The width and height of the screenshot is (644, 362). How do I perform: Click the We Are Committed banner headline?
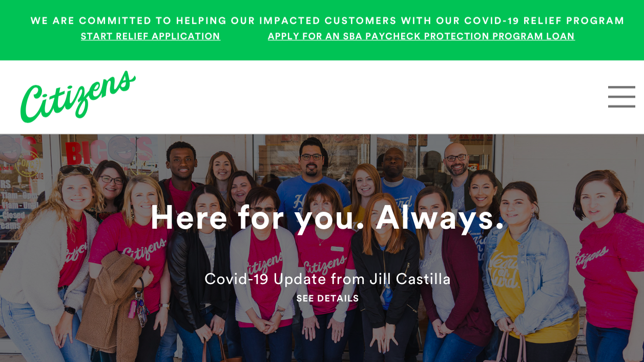coord(328,21)
